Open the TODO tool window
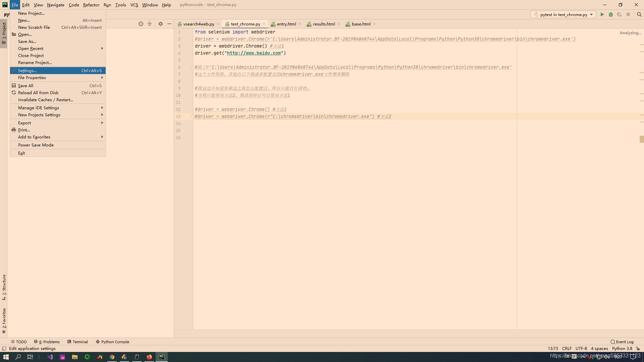Screen dimensions: 644x362 (x=19, y=342)
